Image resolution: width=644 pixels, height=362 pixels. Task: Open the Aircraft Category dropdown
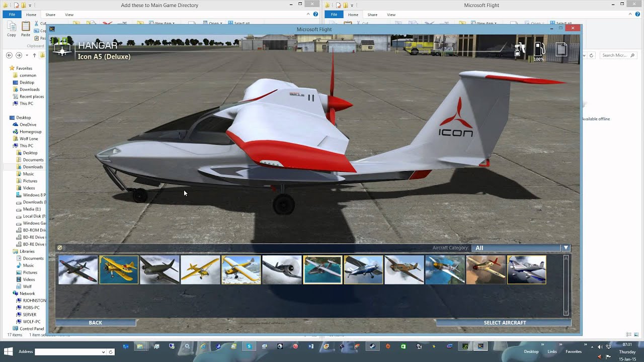521,248
